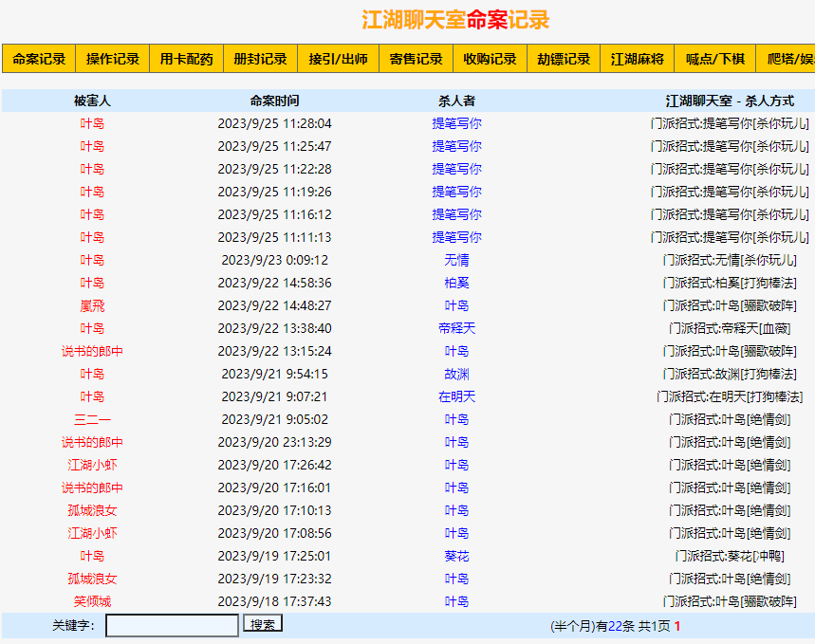Open killer 在明天 link
The height and width of the screenshot is (644, 815).
[x=457, y=396]
